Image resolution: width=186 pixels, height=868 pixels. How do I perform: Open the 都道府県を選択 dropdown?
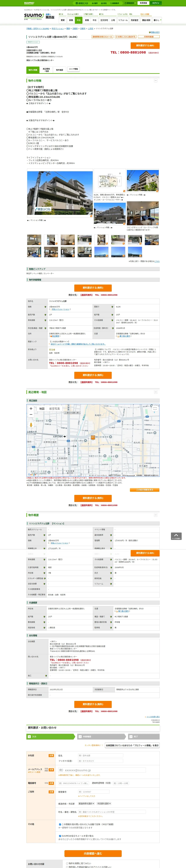click(86, 804)
